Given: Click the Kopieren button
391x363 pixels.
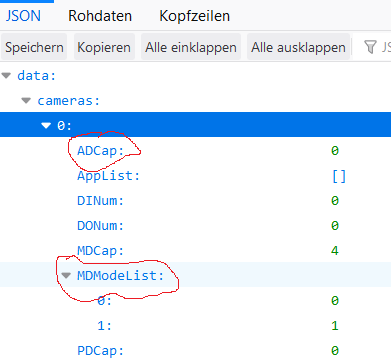Looking at the screenshot, I should (x=104, y=47).
